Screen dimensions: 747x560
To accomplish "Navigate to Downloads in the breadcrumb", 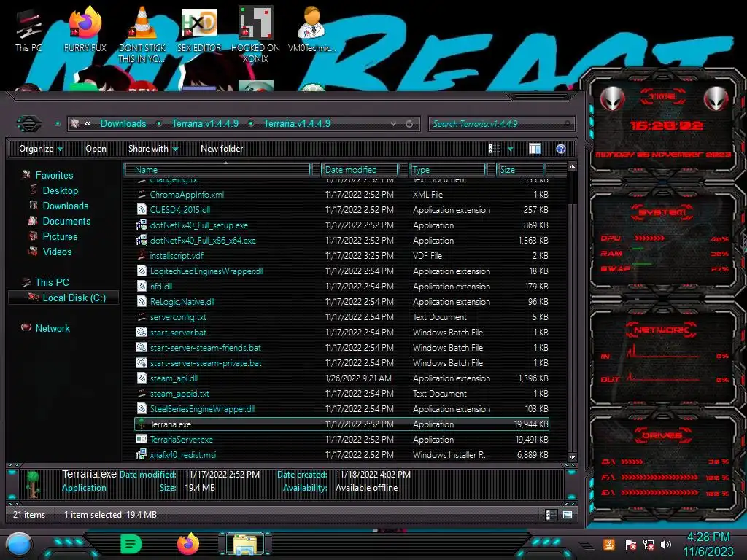I will [123, 123].
